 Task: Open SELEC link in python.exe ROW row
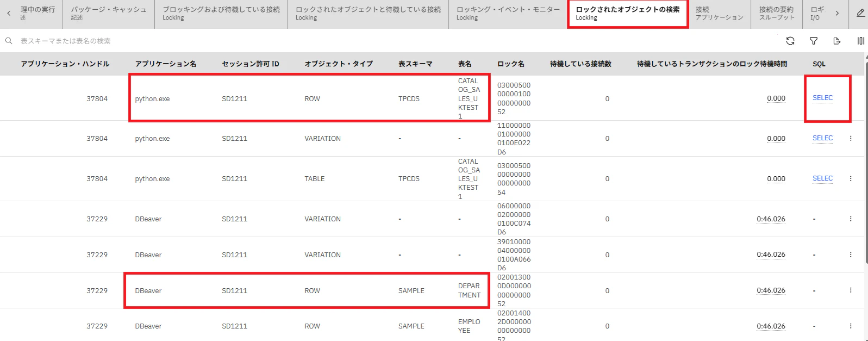point(822,98)
